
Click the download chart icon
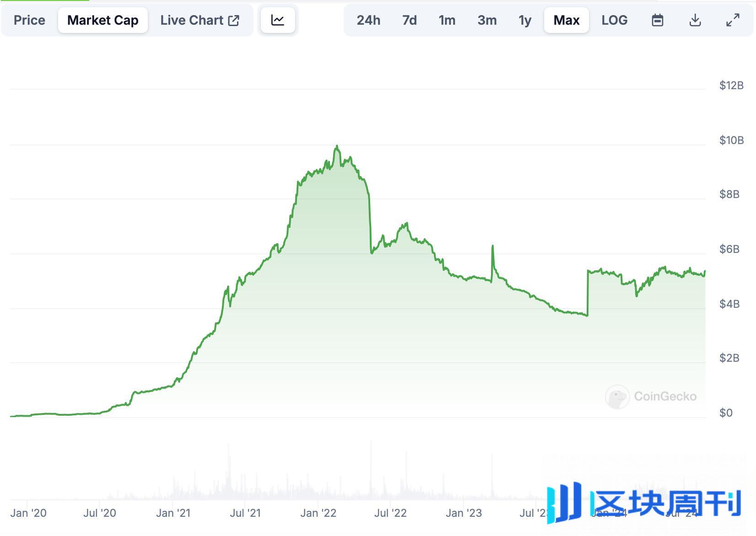click(695, 20)
